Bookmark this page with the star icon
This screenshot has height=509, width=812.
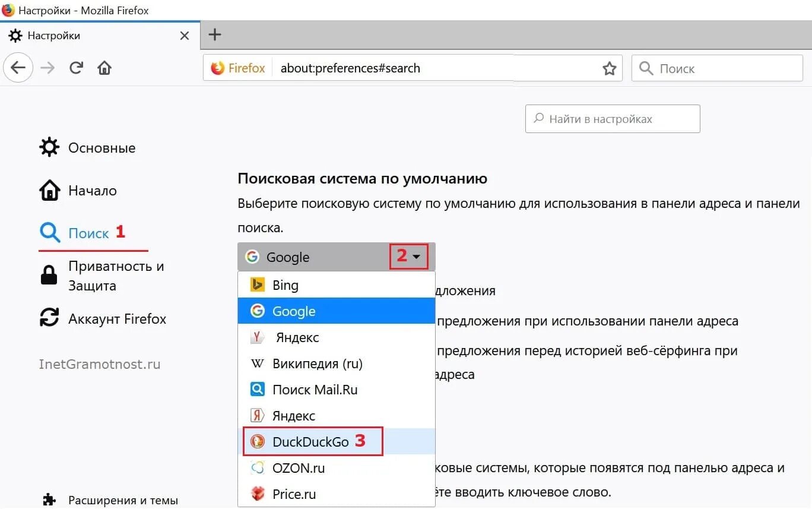(609, 68)
